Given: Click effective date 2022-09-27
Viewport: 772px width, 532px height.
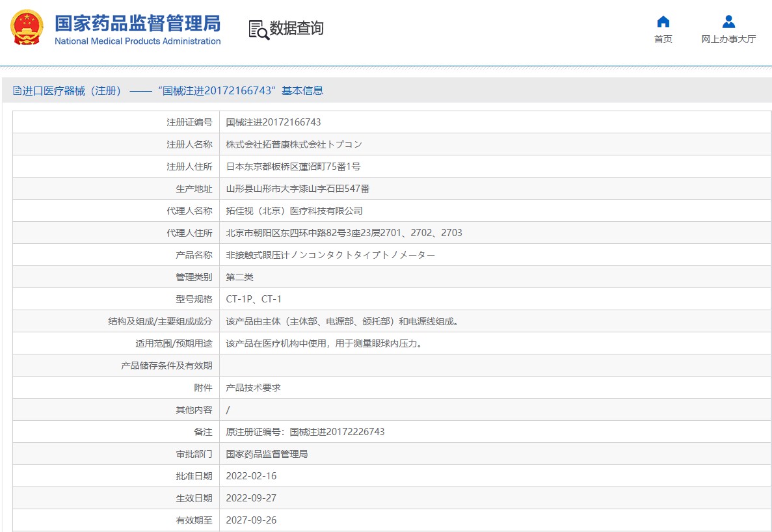Looking at the screenshot, I should click(x=251, y=498).
